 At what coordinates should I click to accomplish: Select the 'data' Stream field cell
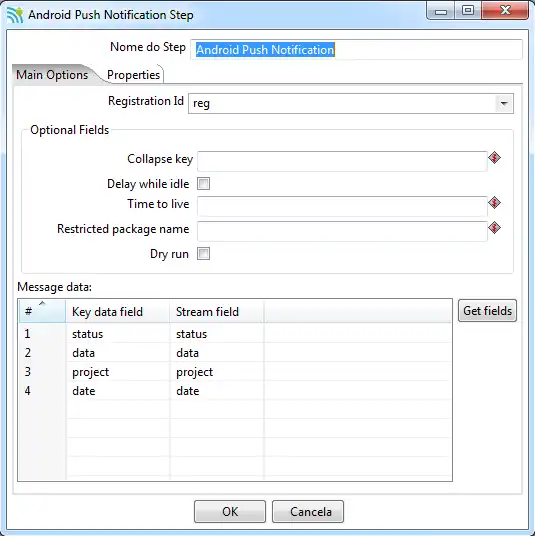pos(217,353)
